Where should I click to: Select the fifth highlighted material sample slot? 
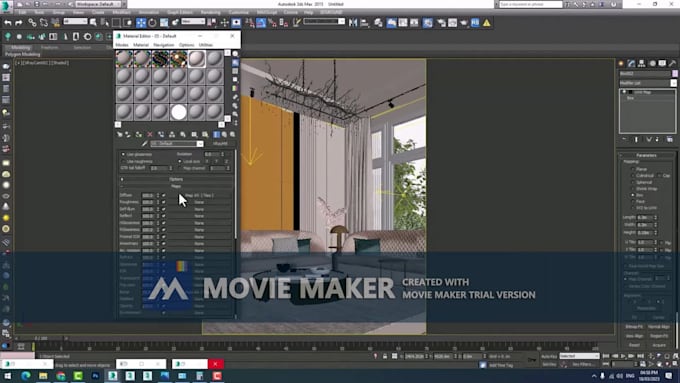click(x=196, y=59)
